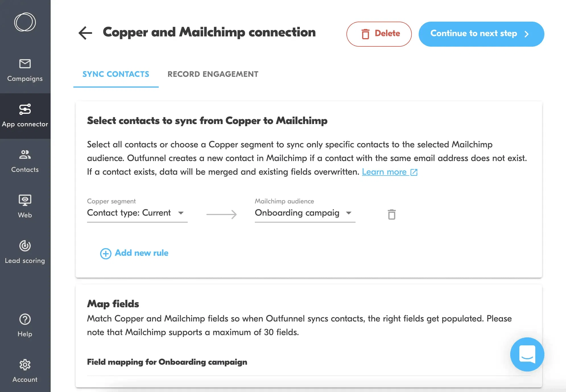Click Continue to next step
Viewport: 566px width, 392px height.
[x=481, y=34]
